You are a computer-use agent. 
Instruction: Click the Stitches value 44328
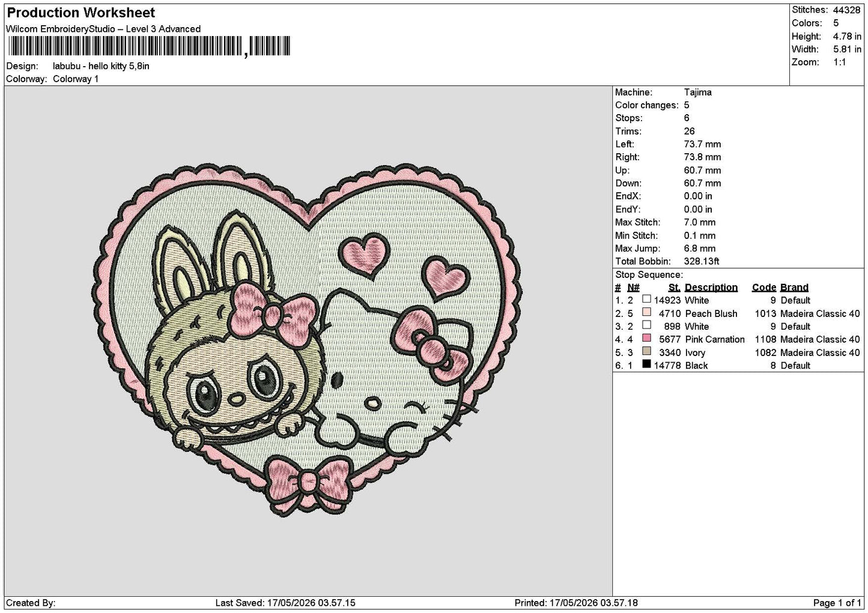click(x=847, y=10)
